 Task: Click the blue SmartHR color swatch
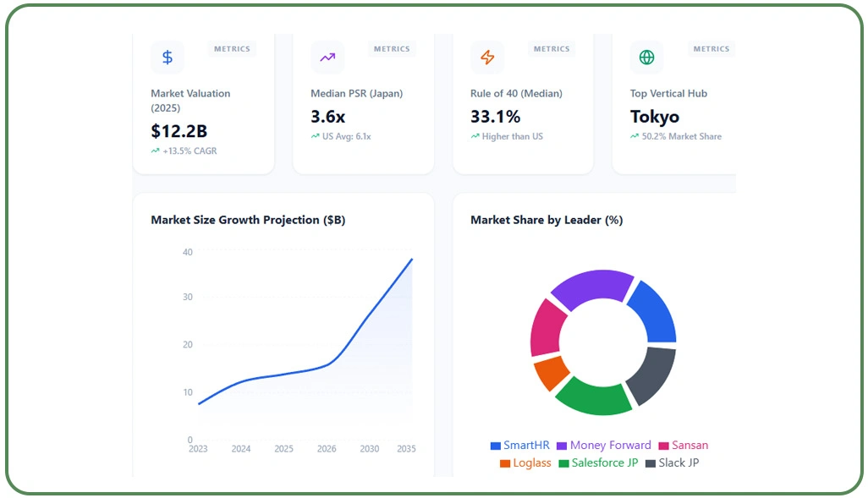494,446
